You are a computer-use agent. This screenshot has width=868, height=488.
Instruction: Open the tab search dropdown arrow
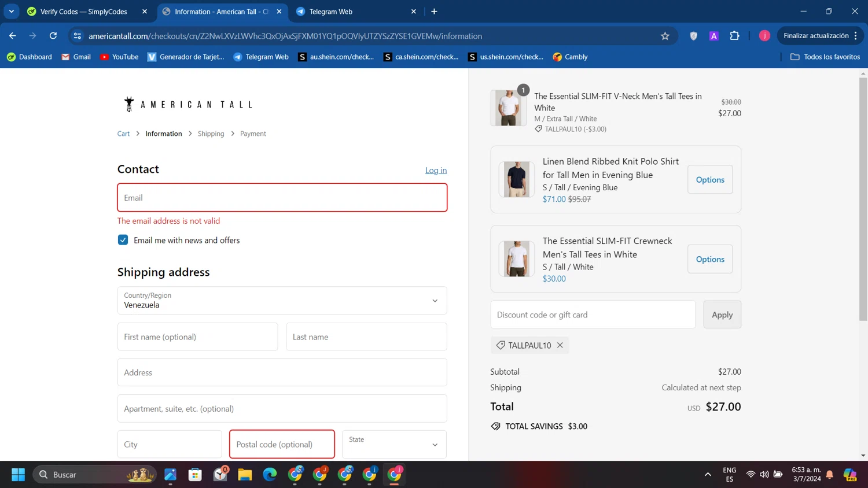click(12, 12)
